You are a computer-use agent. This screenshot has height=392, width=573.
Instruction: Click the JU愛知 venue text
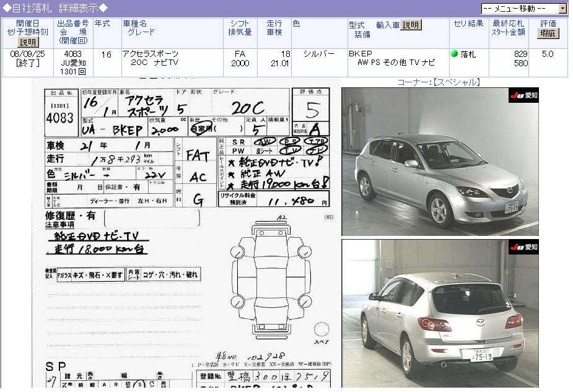tap(73, 63)
